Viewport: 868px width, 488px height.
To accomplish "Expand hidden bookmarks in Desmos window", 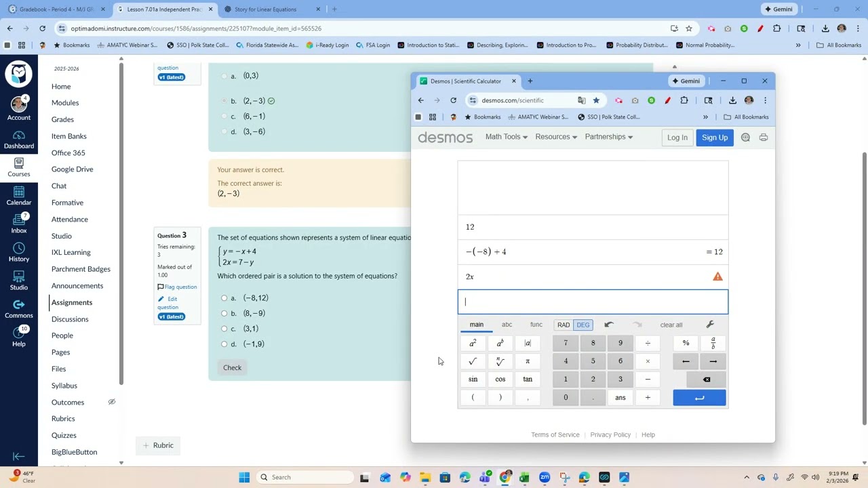I will click(705, 117).
